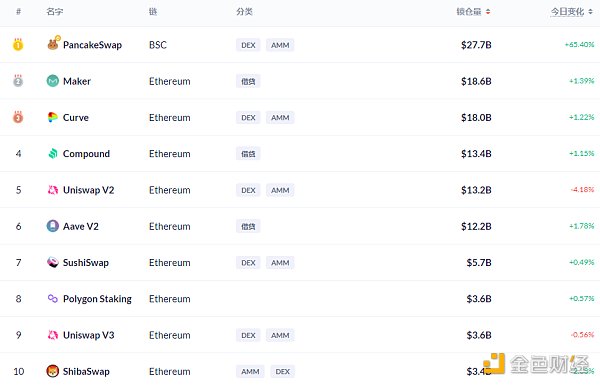Click the 名字 column header
This screenshot has height=385, width=600.
tap(55, 12)
